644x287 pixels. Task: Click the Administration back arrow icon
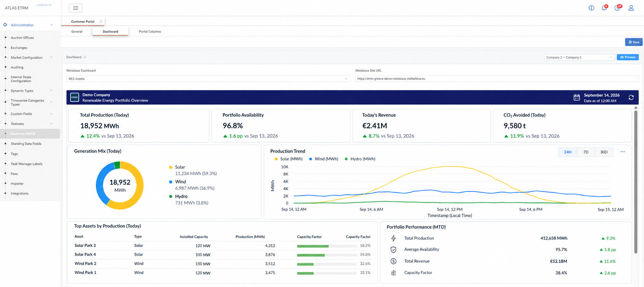pyautogui.click(x=5, y=25)
